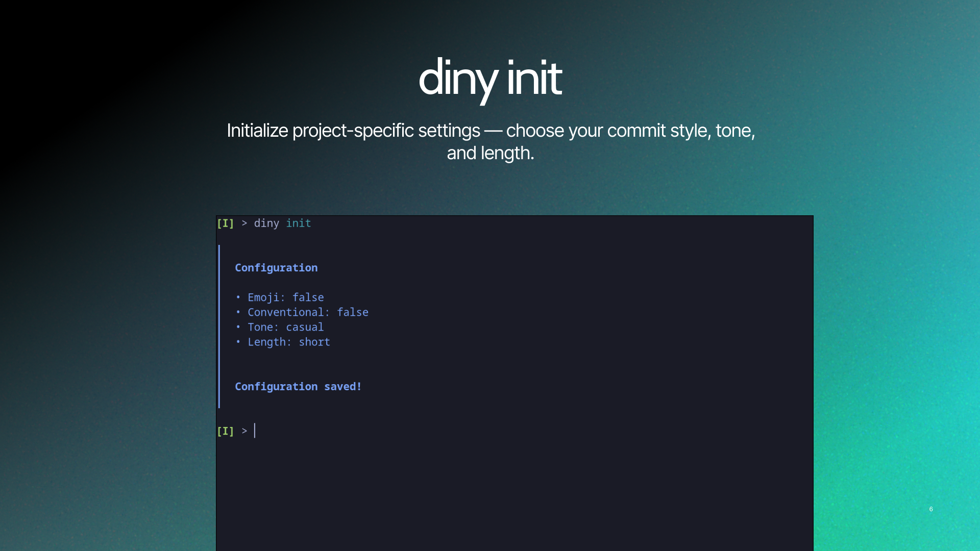This screenshot has height=551, width=980.
Task: Click the greater-than prompt symbol on last line
Action: (x=244, y=431)
